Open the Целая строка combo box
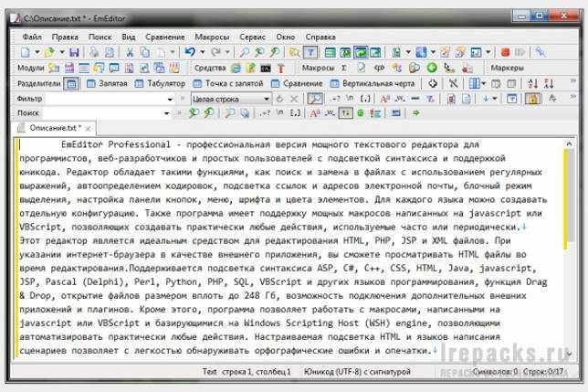 (231, 99)
